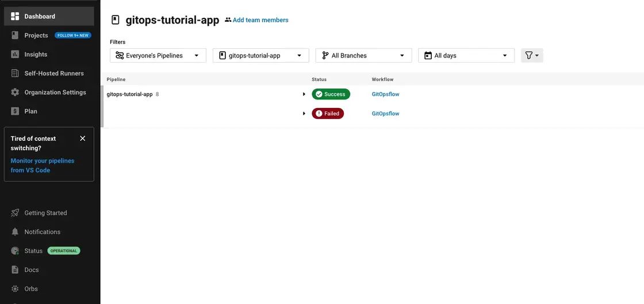Click the Dashboard icon in sidebar

click(15, 16)
